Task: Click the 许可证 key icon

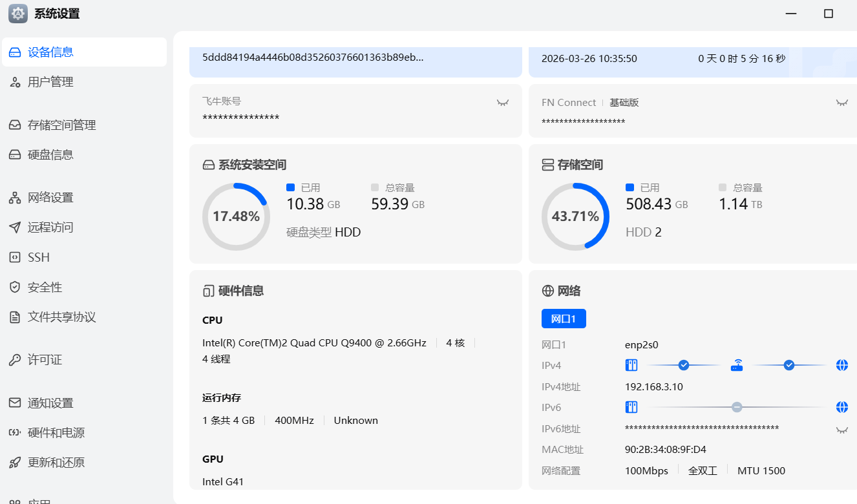Action: [15, 360]
